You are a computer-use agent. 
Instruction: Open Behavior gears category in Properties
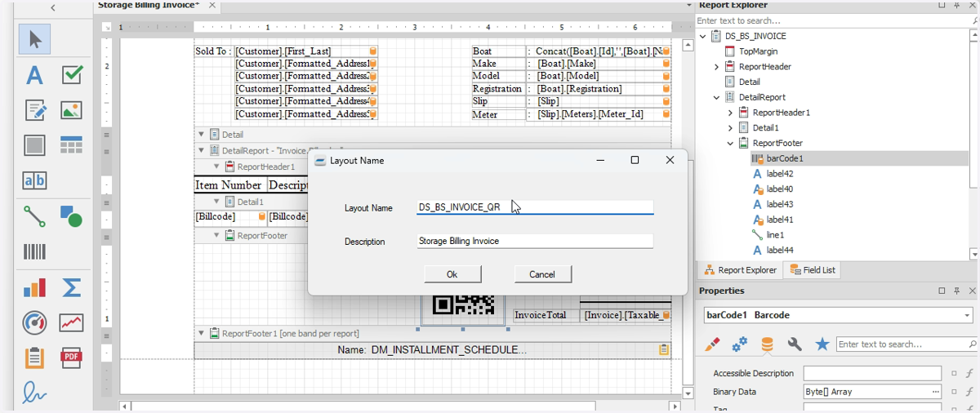[740, 344]
